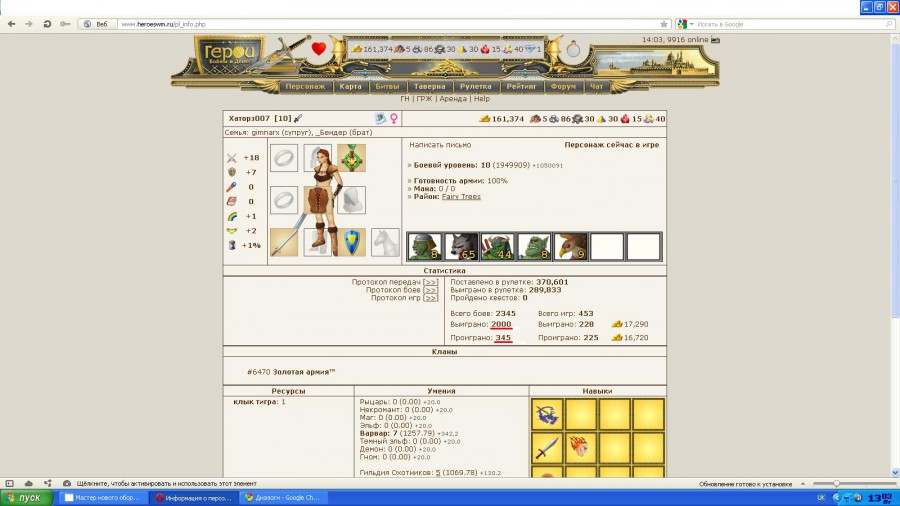
Task: Click the Золотая армия clan name
Action: pos(304,372)
